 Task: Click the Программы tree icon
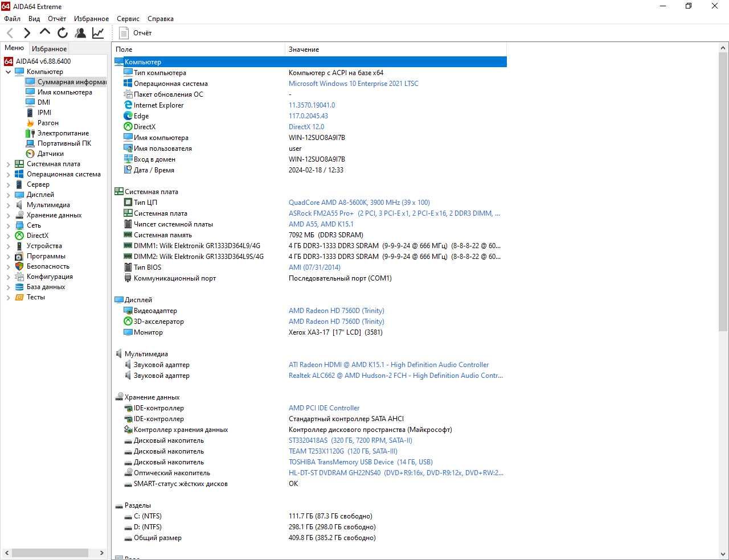[x=19, y=256]
